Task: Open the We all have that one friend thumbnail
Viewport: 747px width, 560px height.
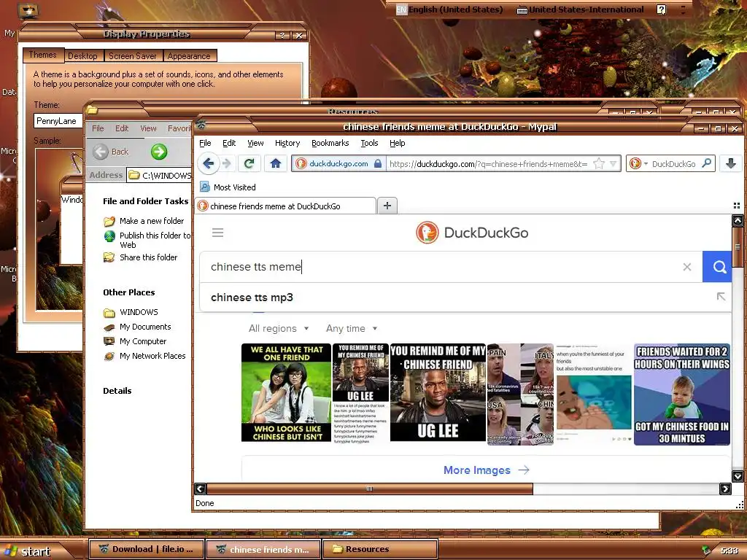Action: pyautogui.click(x=286, y=392)
